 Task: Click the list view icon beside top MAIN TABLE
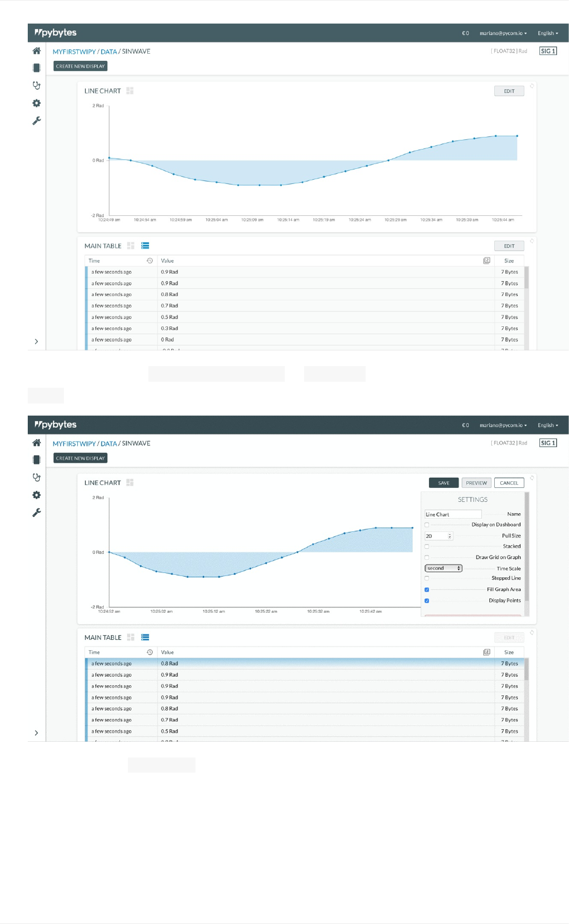tap(145, 245)
